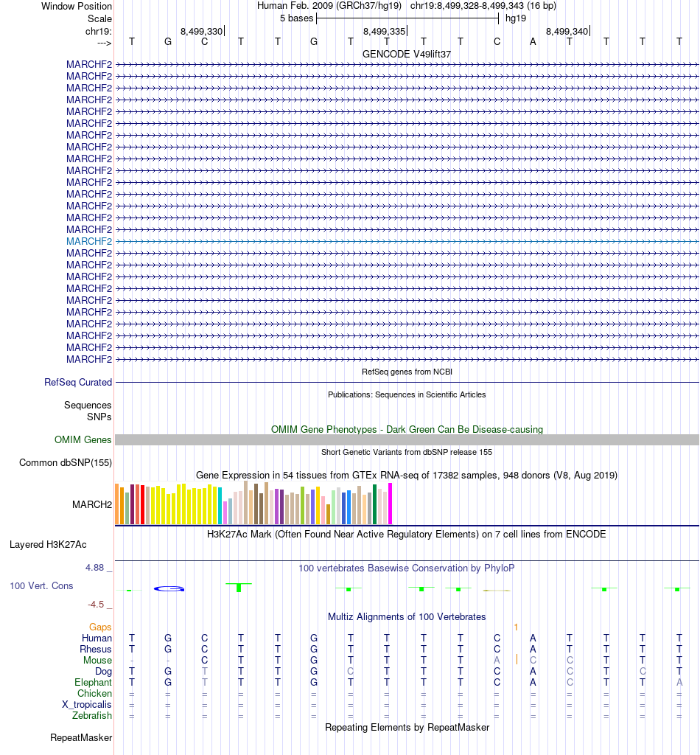Open Multiz Alignments of 100 Vertebrates title
The width and height of the screenshot is (700, 755).
click(x=407, y=617)
